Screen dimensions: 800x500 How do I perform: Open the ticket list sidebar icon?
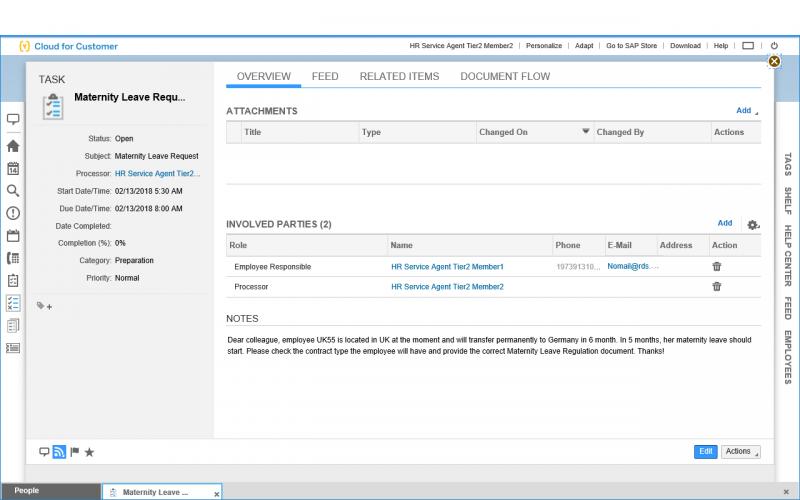tap(13, 348)
